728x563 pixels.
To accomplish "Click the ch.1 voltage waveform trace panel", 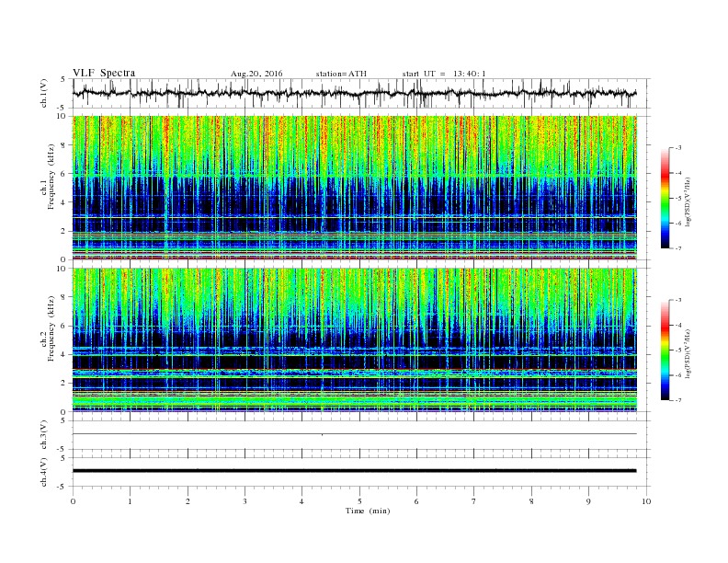I will click(x=361, y=93).
